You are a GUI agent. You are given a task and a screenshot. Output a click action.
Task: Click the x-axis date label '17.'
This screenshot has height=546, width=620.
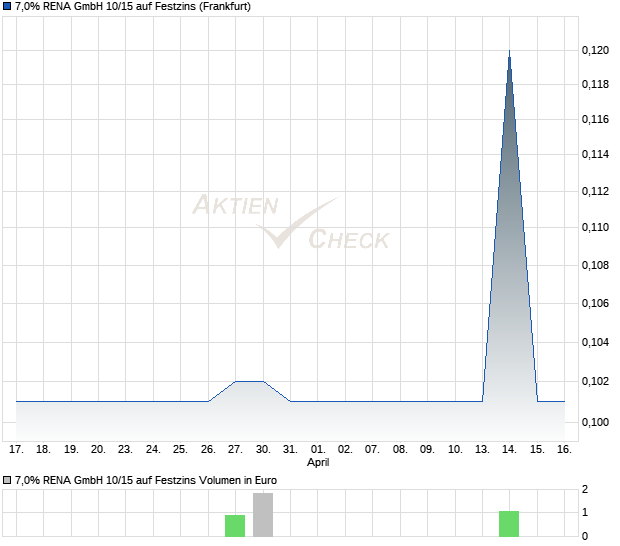point(16,450)
